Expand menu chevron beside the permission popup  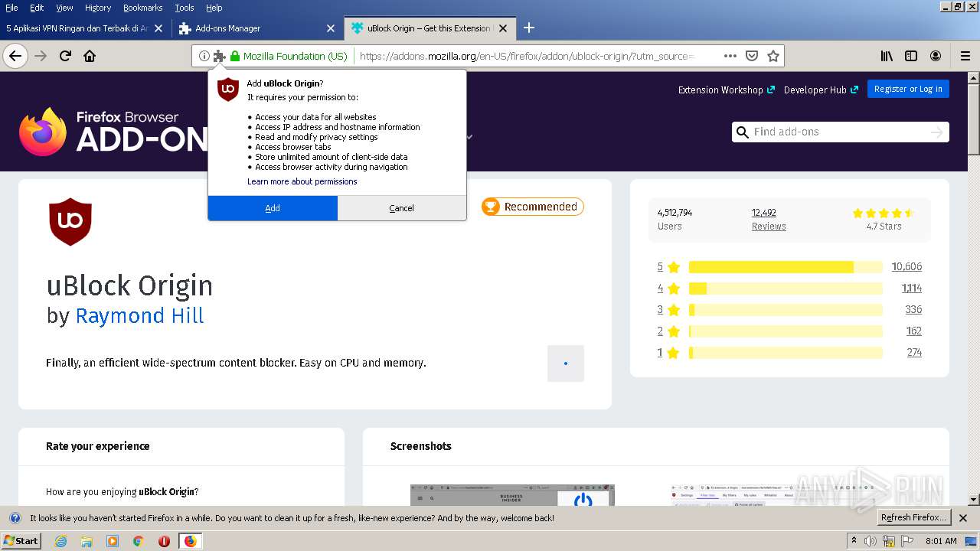(x=469, y=137)
